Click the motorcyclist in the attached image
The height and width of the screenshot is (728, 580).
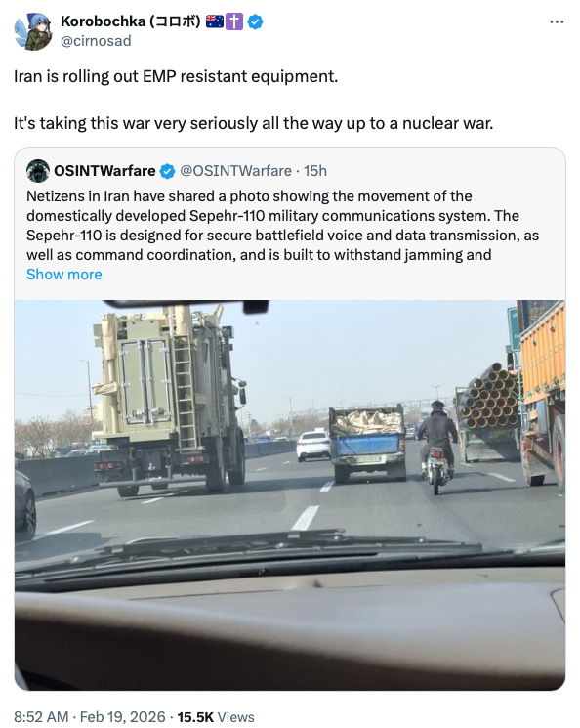click(x=437, y=446)
